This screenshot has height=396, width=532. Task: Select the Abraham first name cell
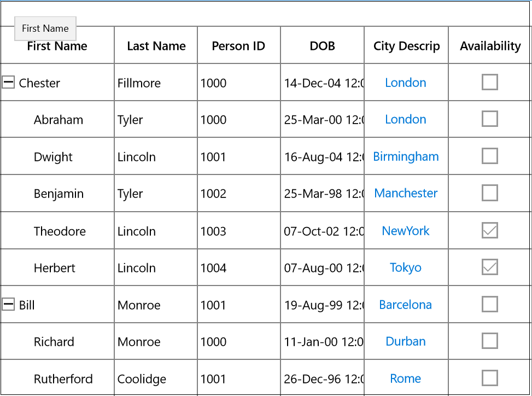coord(57,119)
